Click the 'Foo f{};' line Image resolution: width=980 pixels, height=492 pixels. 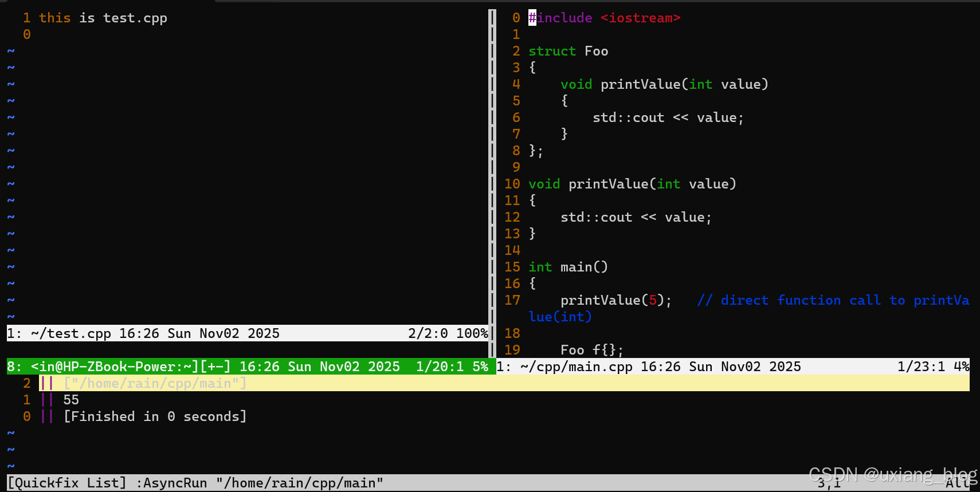point(592,350)
